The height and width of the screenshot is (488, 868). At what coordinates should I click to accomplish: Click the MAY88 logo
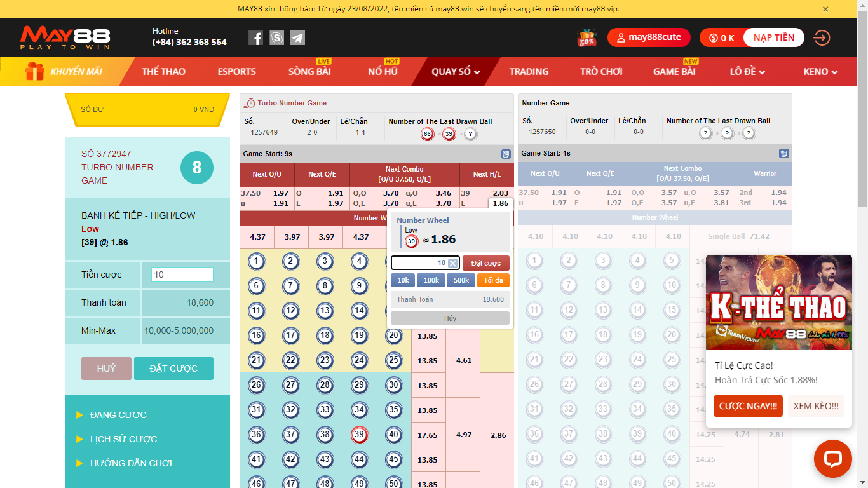pos(65,37)
